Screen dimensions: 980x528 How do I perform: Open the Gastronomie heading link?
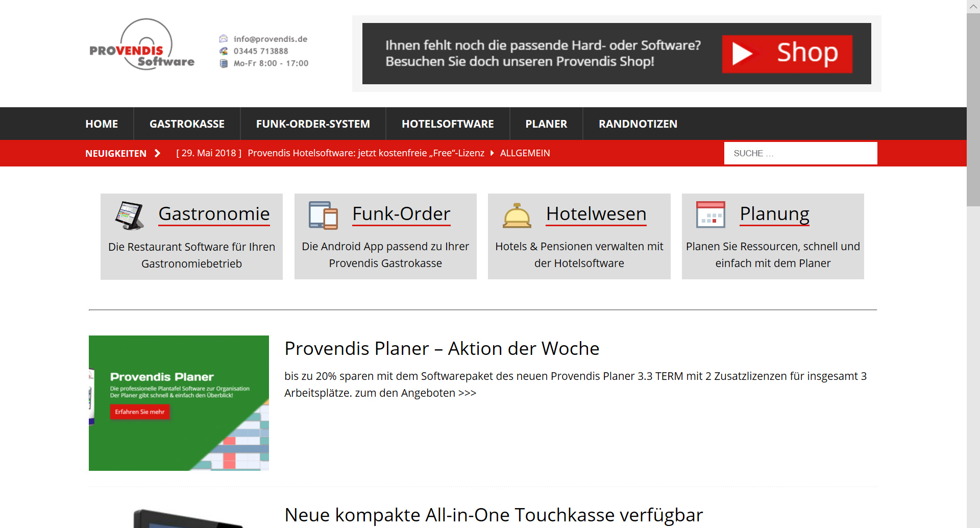click(214, 213)
